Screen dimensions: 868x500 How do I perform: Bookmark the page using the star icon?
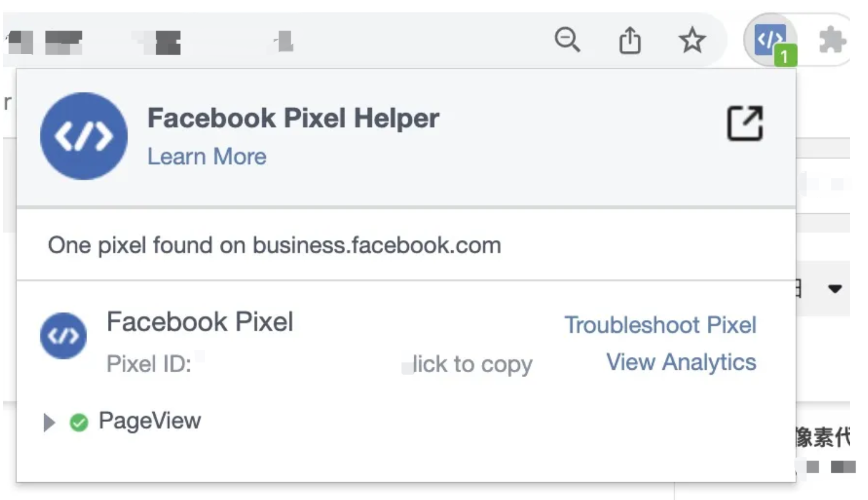[x=692, y=41]
